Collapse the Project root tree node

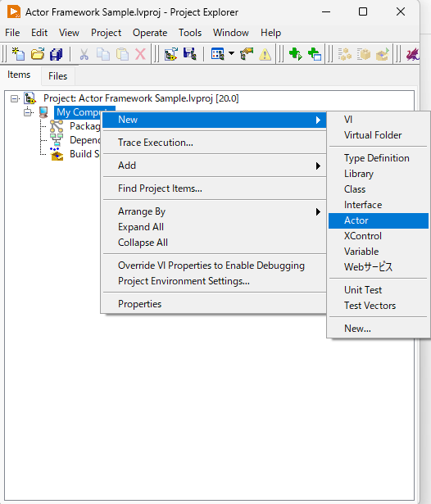point(15,98)
